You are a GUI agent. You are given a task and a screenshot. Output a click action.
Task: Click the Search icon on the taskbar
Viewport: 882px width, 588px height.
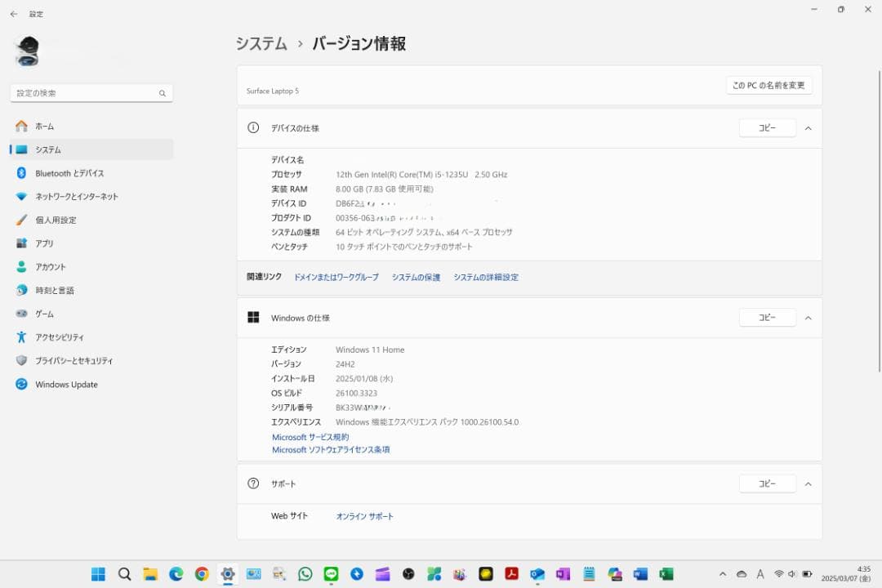click(124, 575)
